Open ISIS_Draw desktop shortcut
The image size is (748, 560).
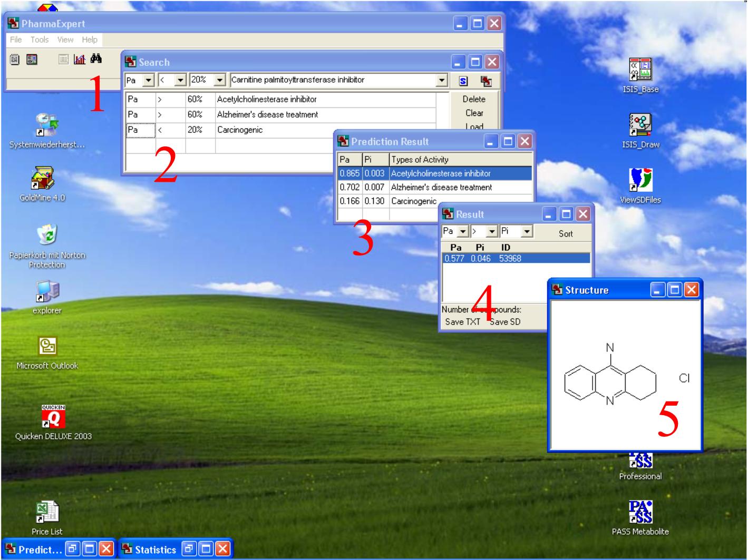(640, 131)
